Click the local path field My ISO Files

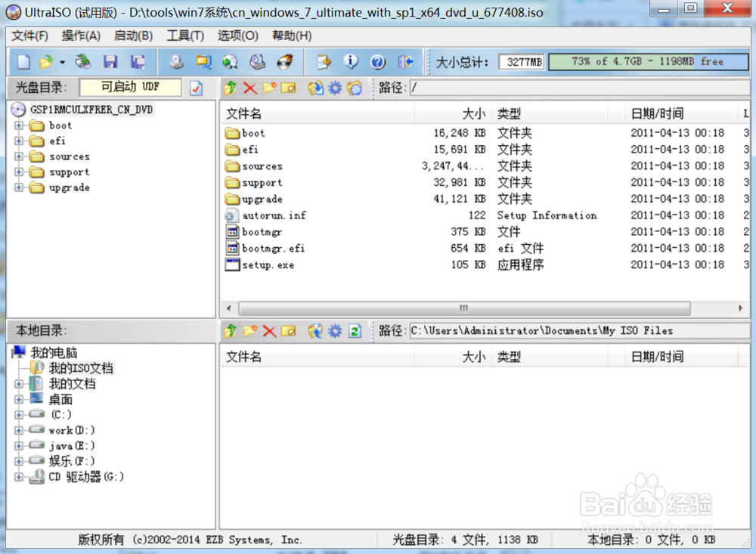point(580,331)
